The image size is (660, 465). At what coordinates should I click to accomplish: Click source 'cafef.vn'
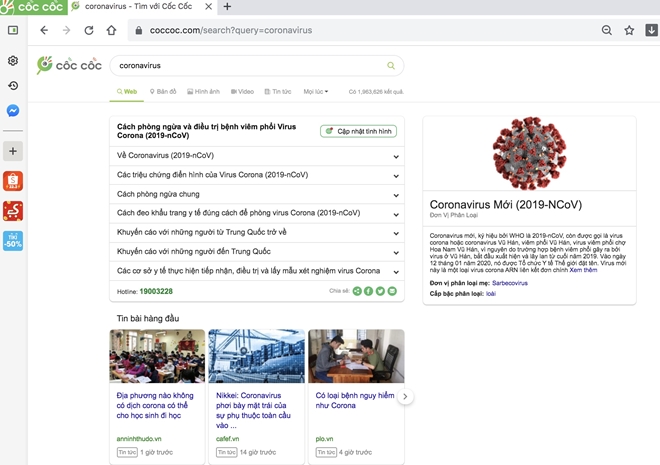point(227,438)
